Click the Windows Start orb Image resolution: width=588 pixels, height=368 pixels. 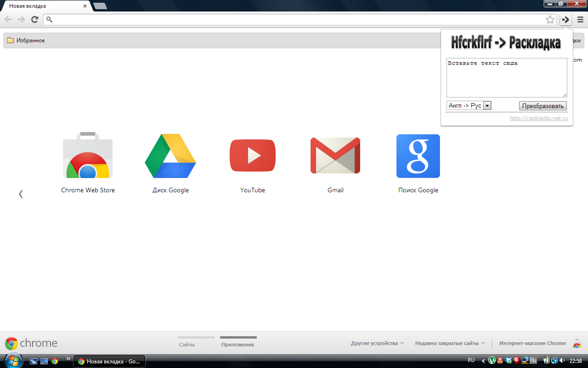13,361
